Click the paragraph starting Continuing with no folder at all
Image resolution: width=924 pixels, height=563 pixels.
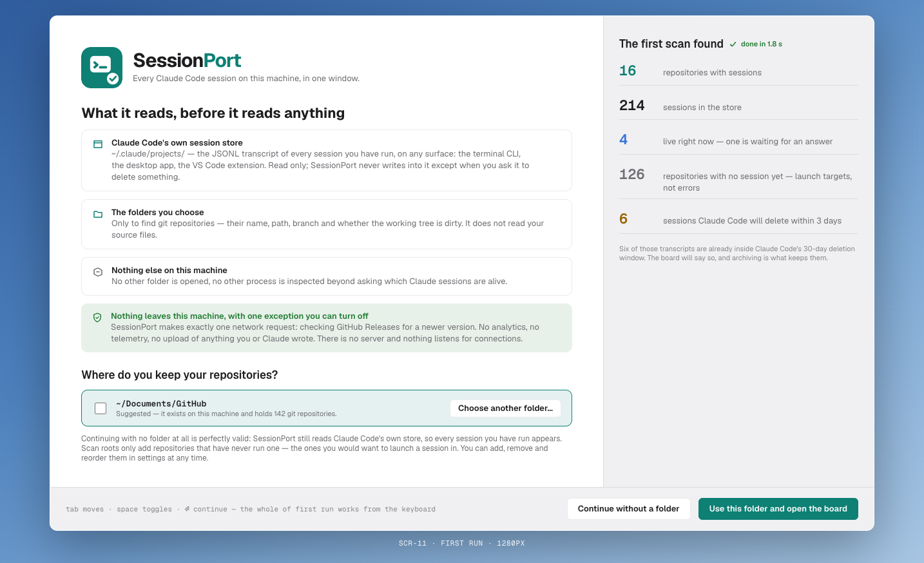[x=322, y=448]
